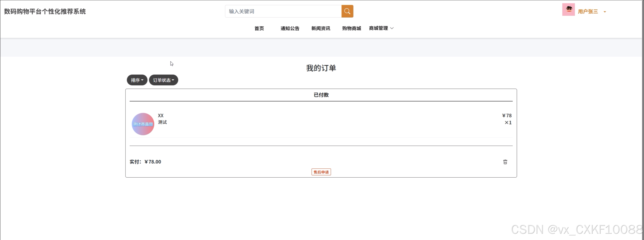Delete the order via trash icon
The image size is (644, 240).
tap(505, 162)
